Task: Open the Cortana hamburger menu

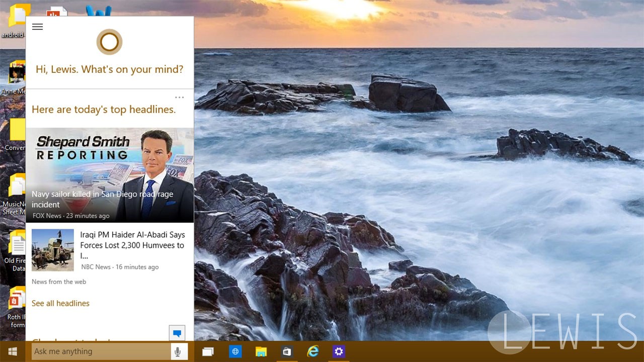Action: [37, 27]
